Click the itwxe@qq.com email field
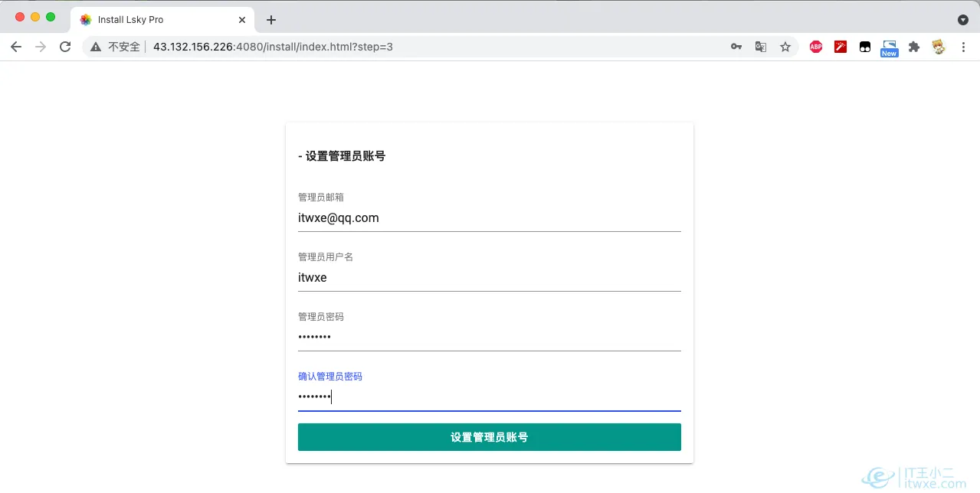 [490, 217]
